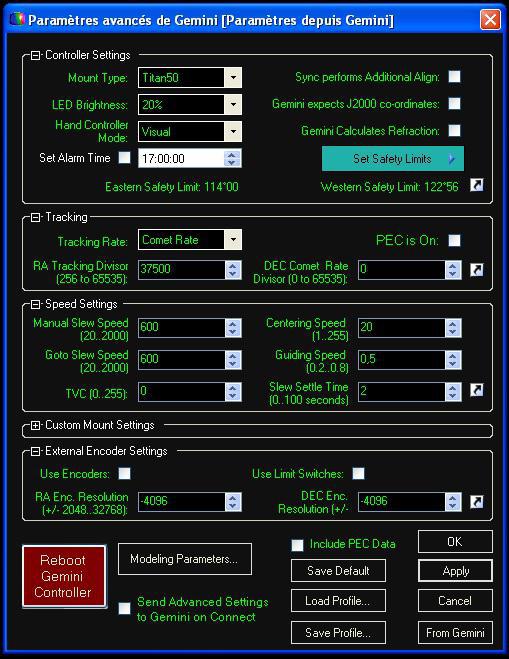The width and height of the screenshot is (509, 659).
Task: Click the Save Profile button
Action: pos(338,633)
